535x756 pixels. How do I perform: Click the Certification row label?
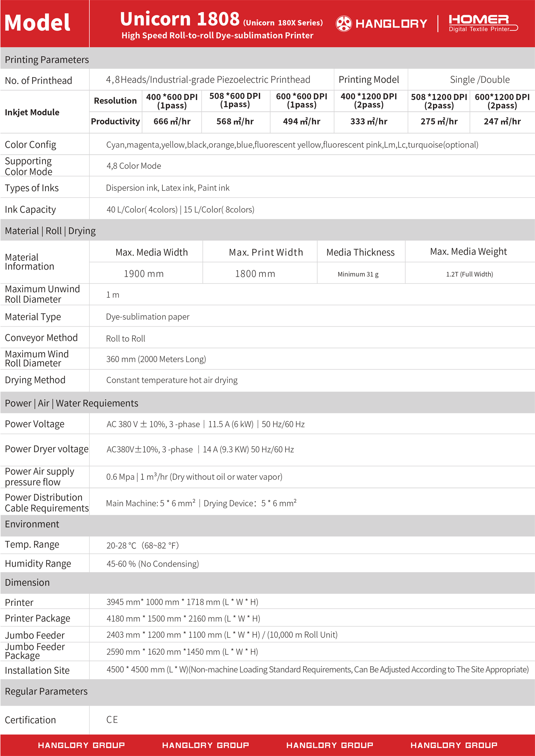pos(30,720)
